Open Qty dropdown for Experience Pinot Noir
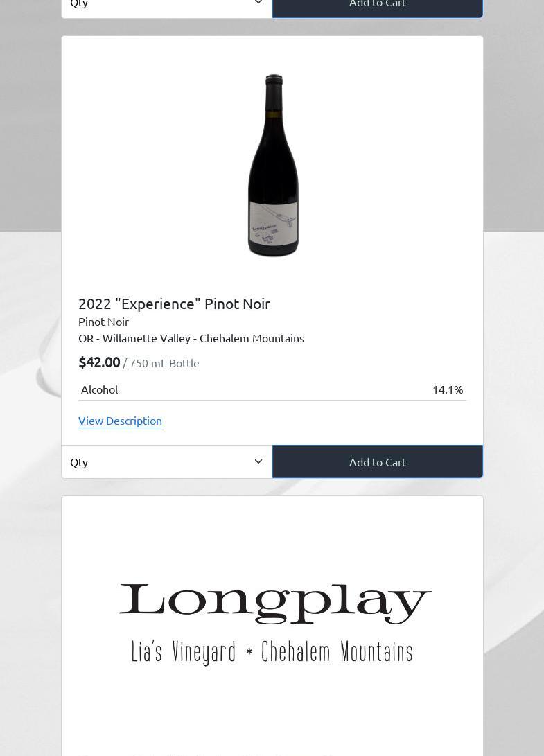The height and width of the screenshot is (756, 544). (167, 462)
